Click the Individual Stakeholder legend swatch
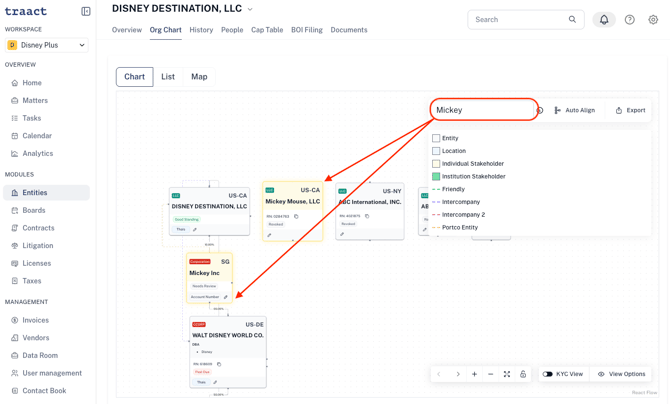 (436, 164)
